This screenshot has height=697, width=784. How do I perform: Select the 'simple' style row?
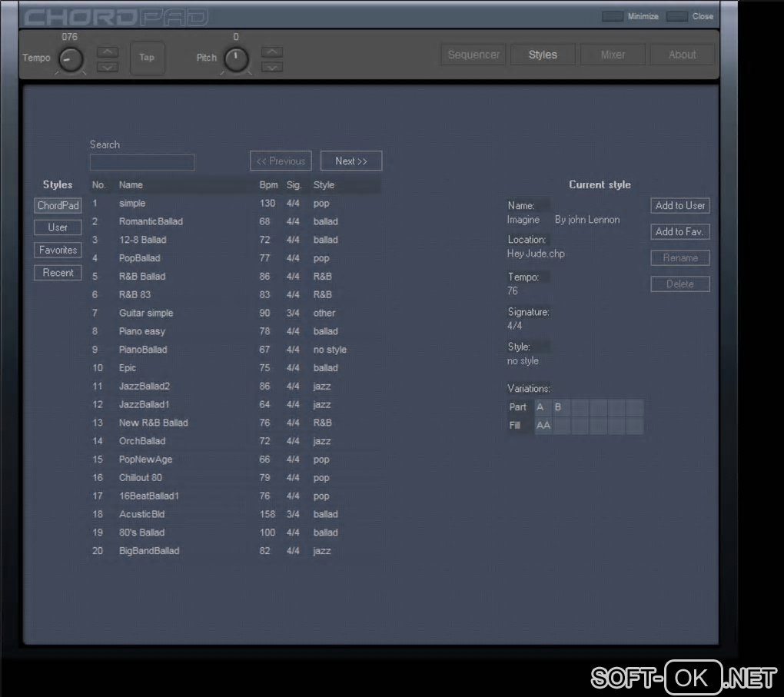tap(235, 204)
